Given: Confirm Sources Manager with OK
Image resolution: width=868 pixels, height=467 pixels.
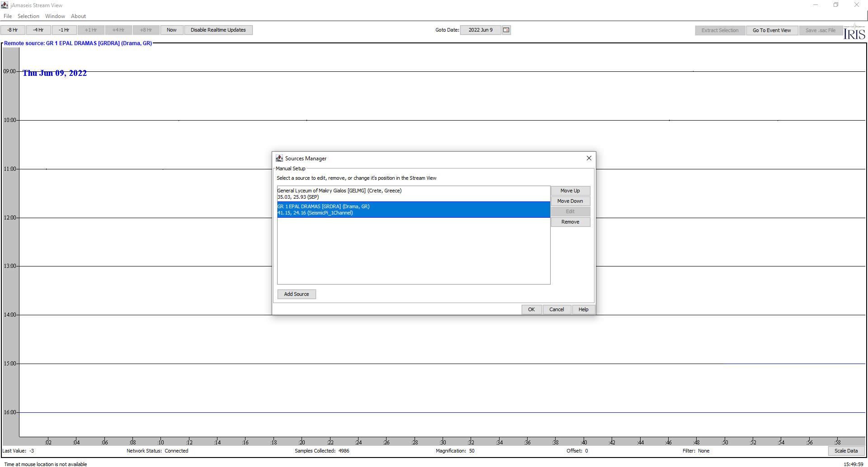Looking at the screenshot, I should (x=531, y=309).
